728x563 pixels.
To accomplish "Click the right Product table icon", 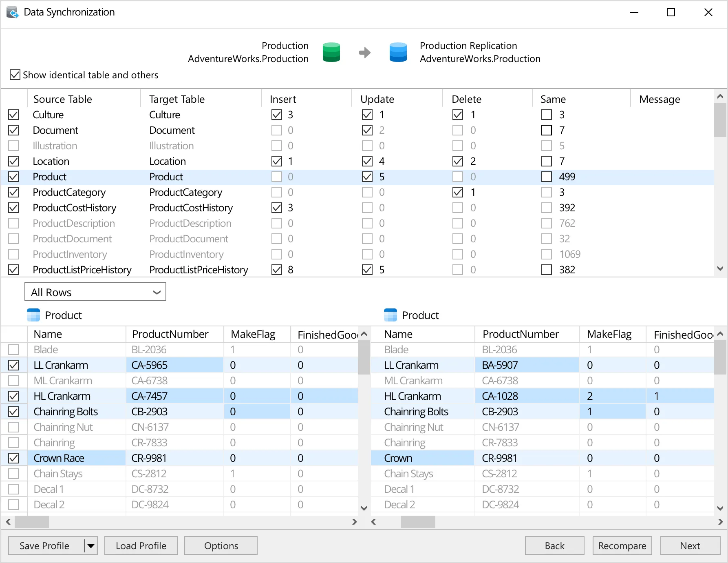I will point(390,315).
